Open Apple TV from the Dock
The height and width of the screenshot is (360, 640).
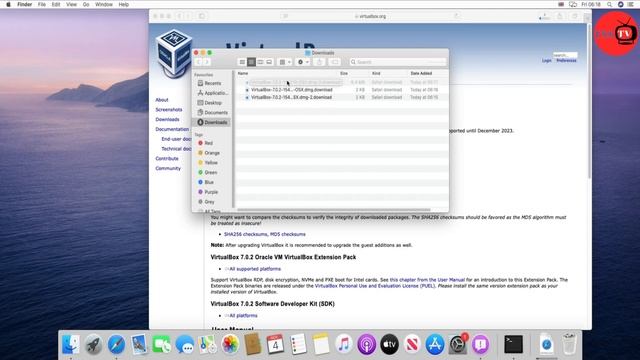[x=389, y=344]
